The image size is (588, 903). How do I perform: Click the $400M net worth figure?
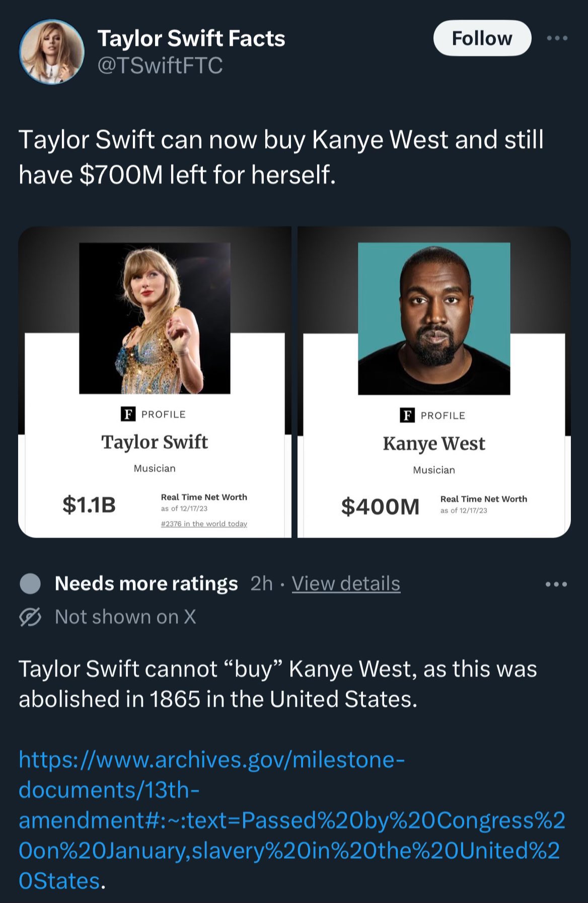pos(380,507)
